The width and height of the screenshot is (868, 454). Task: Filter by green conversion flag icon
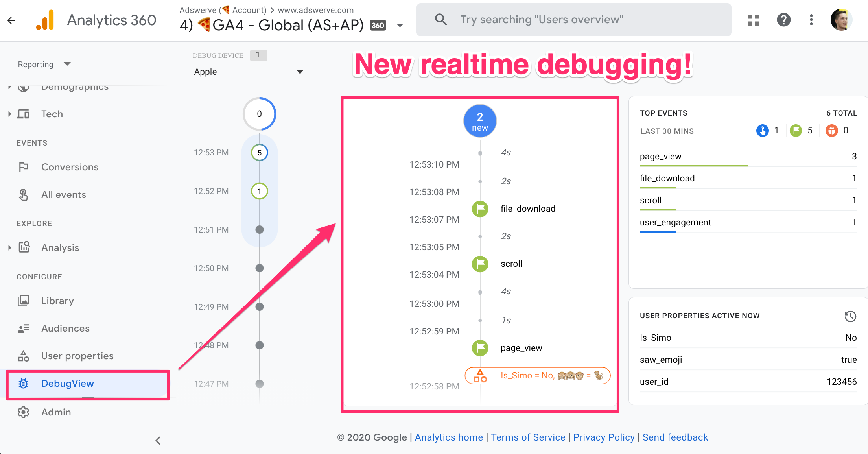pos(796,130)
